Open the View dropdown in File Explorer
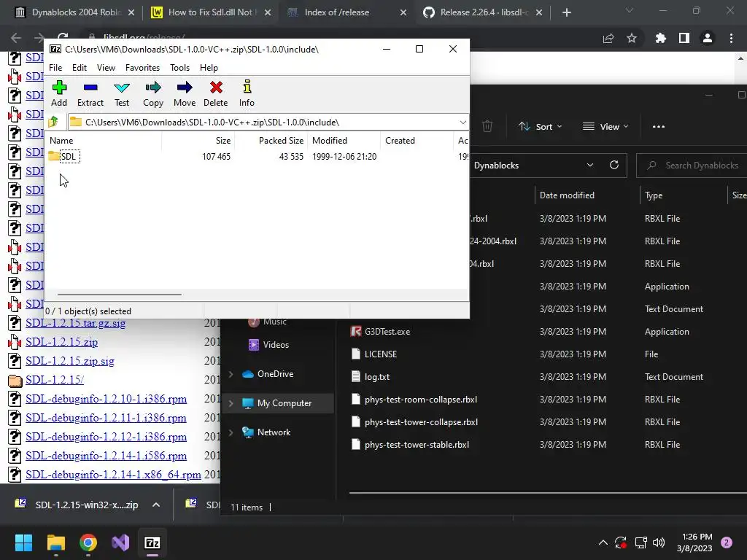This screenshot has height=560, width=747. (x=605, y=126)
